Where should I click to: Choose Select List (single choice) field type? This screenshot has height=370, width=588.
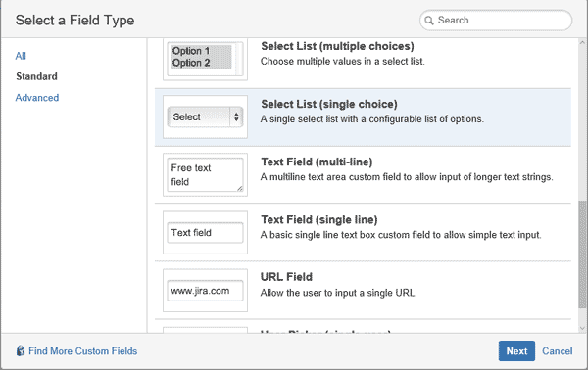pos(363,117)
